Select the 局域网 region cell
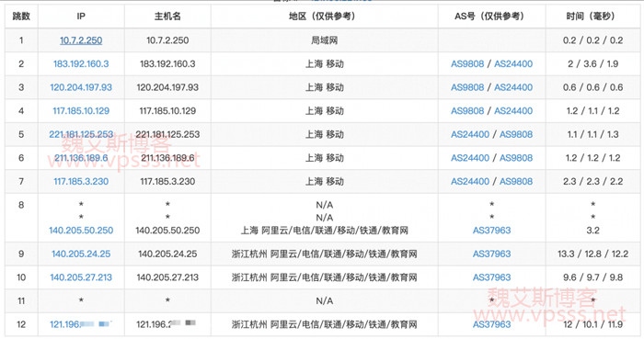644x339 pixels. click(x=325, y=40)
